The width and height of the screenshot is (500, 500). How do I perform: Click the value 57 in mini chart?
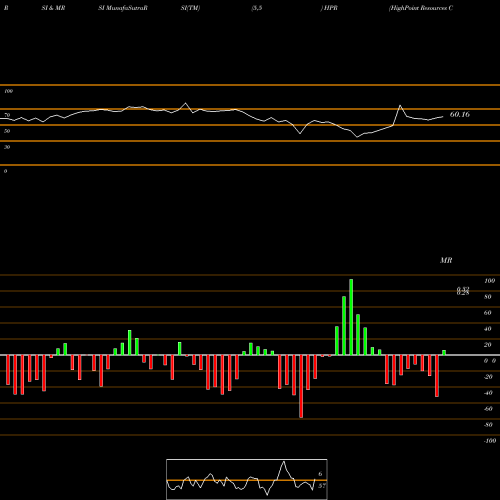[321, 486]
